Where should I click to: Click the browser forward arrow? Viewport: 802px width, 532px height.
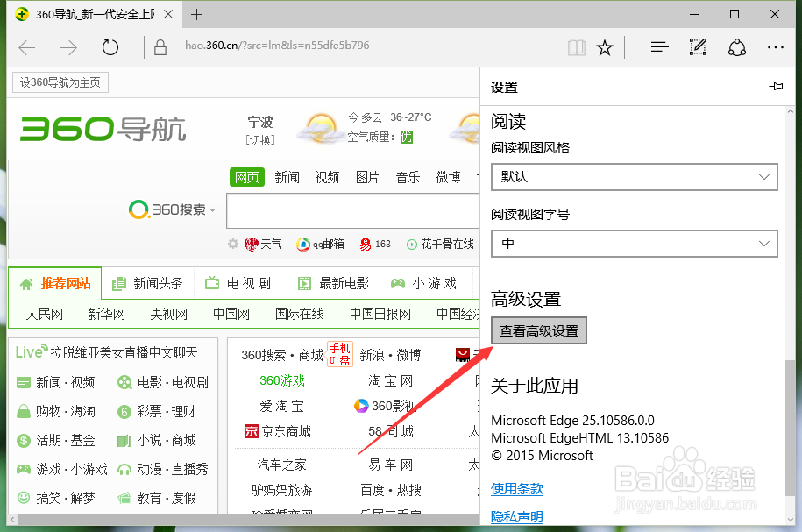coord(68,47)
